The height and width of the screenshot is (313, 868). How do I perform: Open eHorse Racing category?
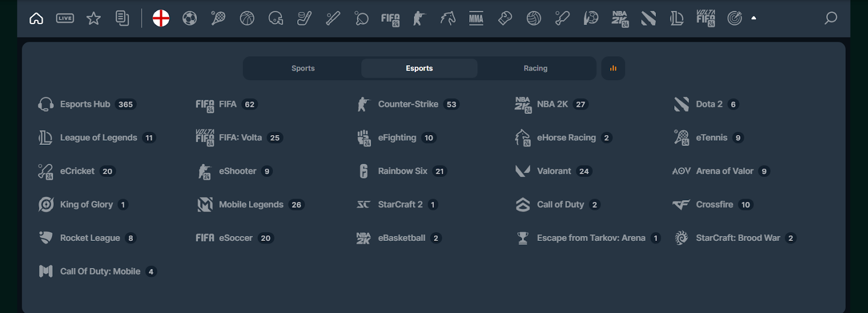pyautogui.click(x=564, y=138)
